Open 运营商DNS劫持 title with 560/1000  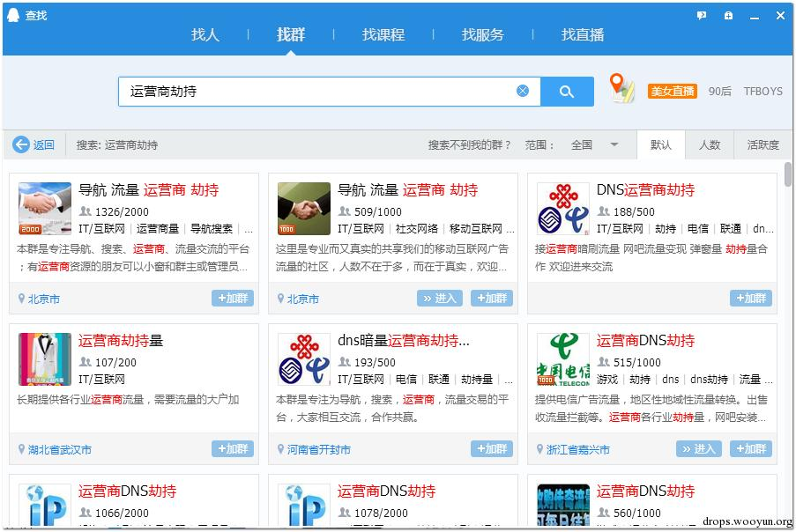645,491
